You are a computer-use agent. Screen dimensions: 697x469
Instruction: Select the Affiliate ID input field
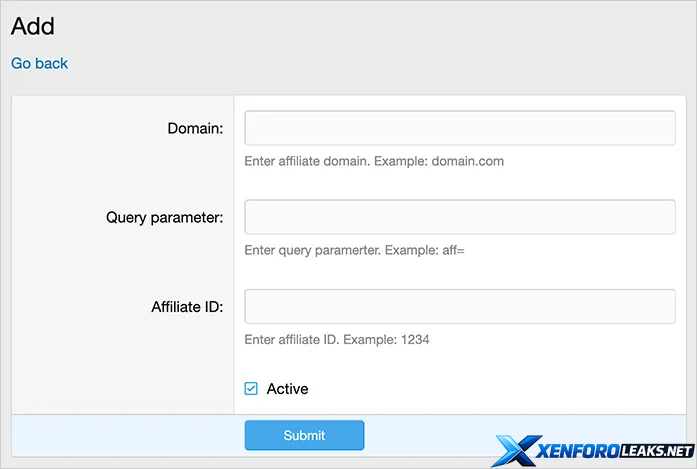pyautogui.click(x=460, y=306)
